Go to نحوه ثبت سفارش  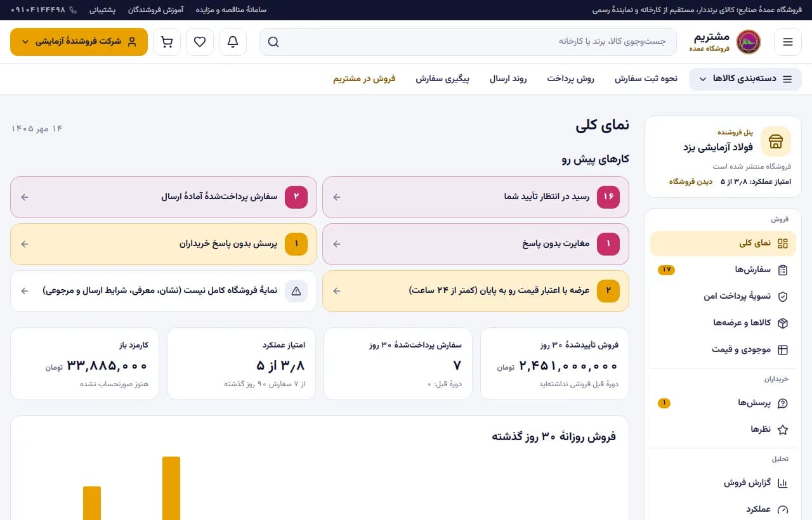646,79
